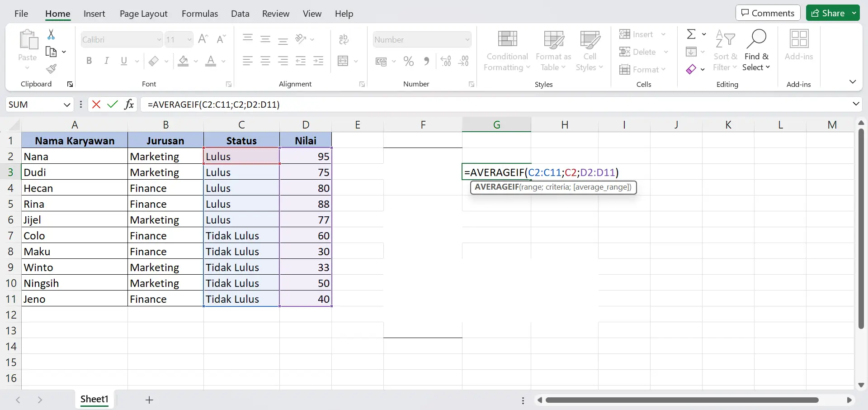Toggle Top Align
868x410 pixels.
(248, 39)
